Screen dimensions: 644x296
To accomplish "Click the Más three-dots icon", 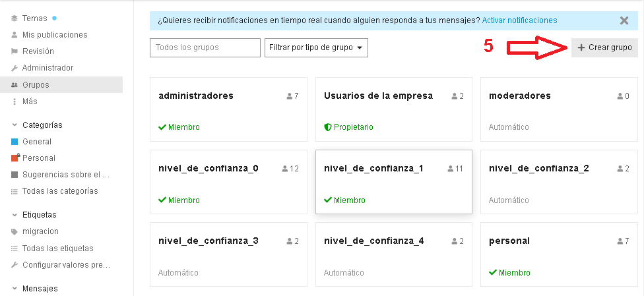I will click(x=15, y=102).
